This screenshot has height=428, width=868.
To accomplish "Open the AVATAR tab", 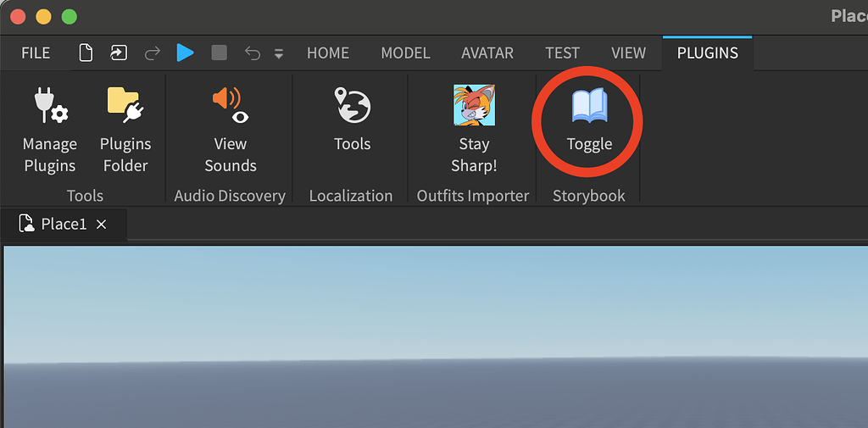I will click(487, 53).
